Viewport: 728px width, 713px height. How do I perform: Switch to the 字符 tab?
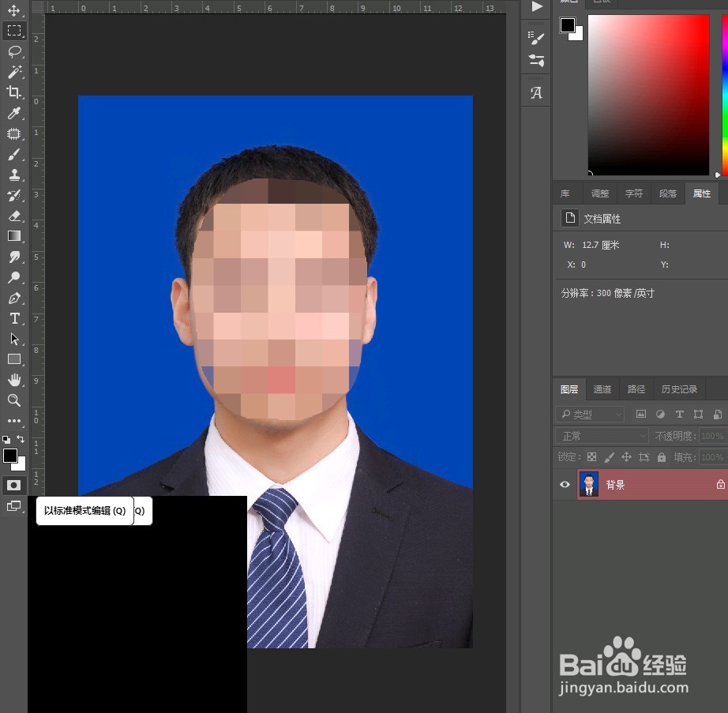click(x=634, y=193)
